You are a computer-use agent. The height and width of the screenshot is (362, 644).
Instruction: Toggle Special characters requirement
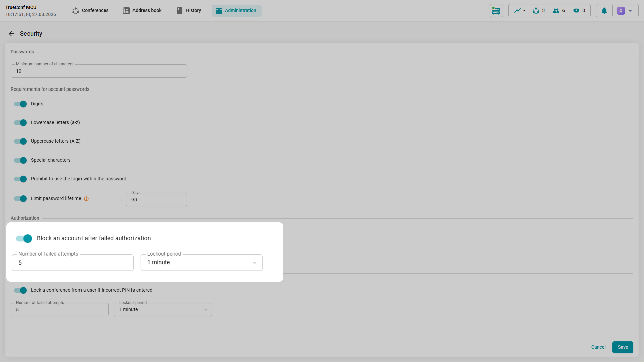(20, 160)
